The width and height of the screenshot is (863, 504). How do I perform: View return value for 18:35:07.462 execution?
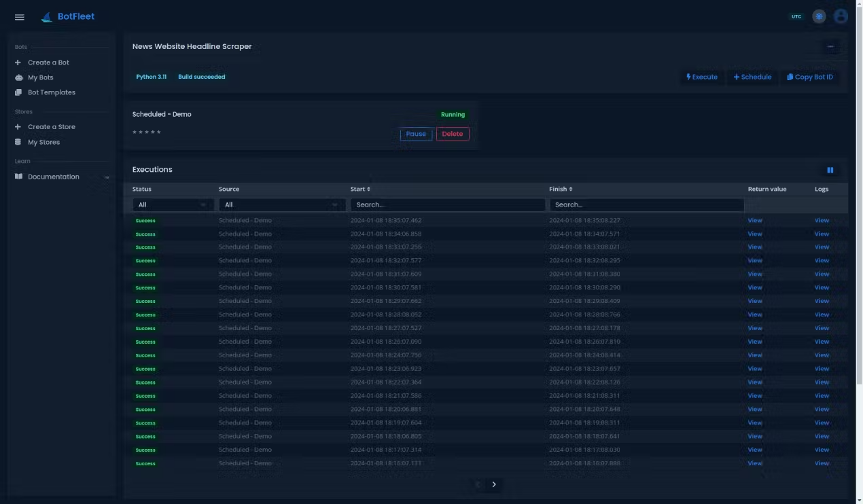755,220
